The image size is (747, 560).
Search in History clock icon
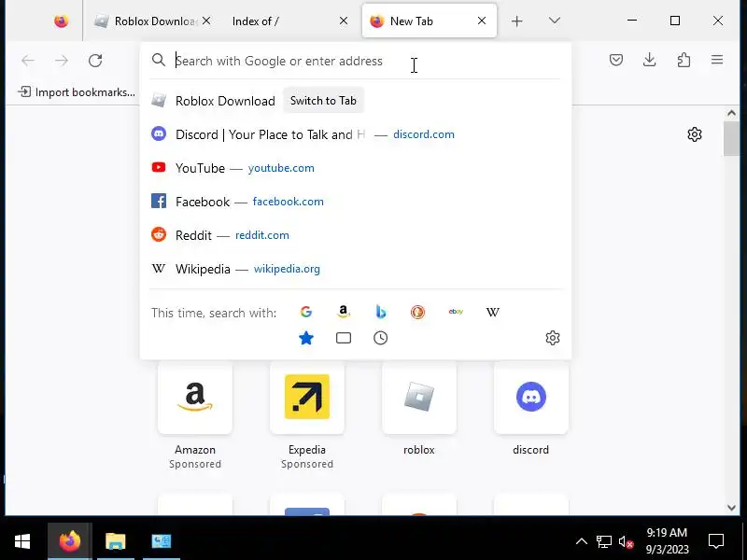coord(380,338)
